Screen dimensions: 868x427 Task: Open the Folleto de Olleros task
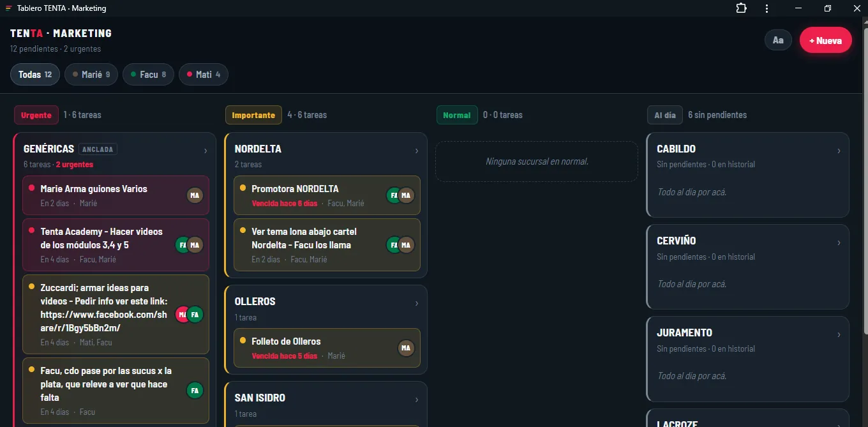point(327,348)
